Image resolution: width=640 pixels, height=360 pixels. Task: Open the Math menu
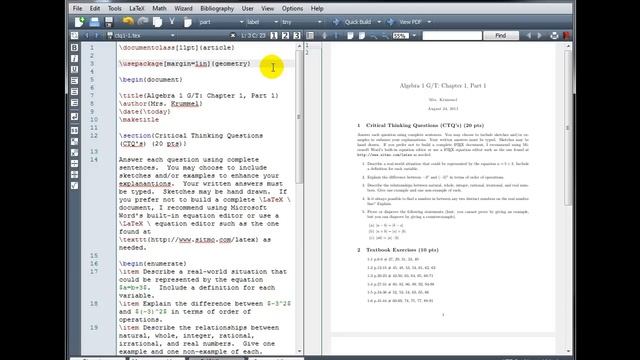[x=159, y=9]
